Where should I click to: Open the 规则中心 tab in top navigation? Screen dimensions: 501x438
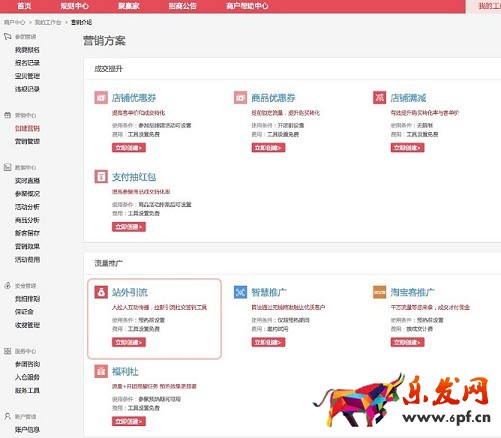click(75, 6)
